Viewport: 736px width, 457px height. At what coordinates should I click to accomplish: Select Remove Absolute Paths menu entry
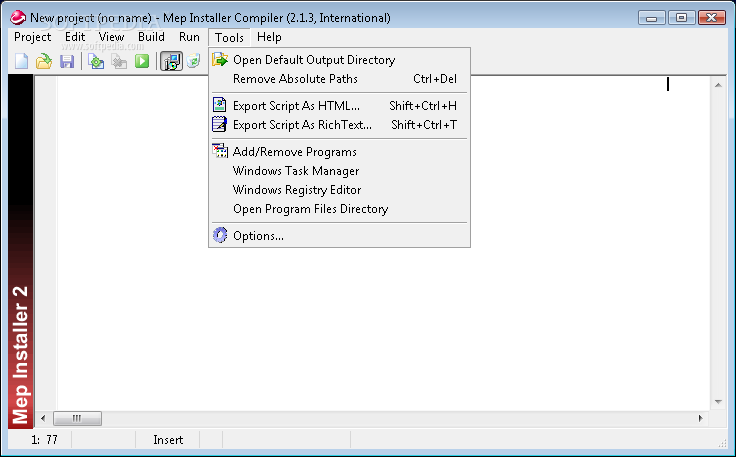(339, 79)
